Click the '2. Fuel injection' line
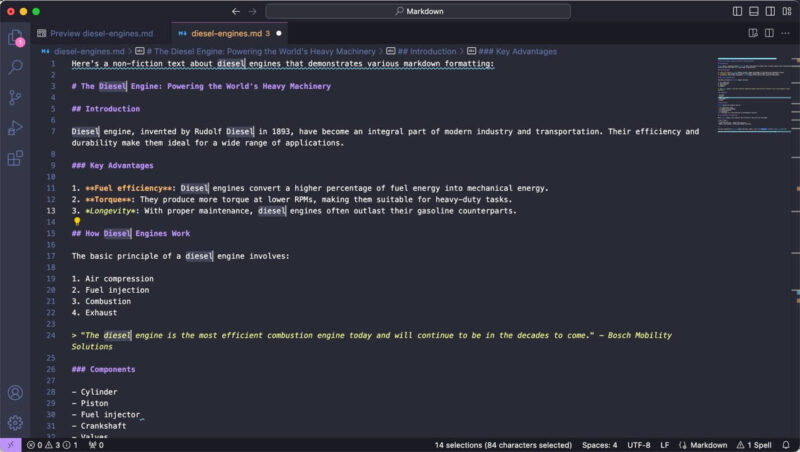Viewport: 800px width, 452px height. (x=110, y=289)
